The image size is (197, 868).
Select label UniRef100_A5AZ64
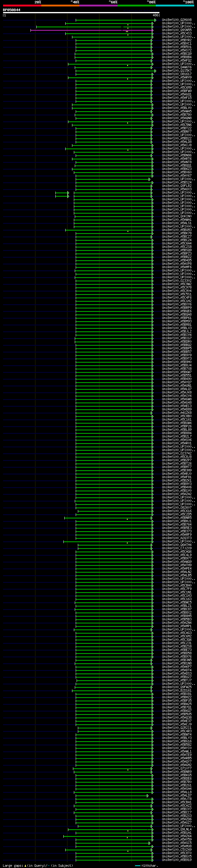pos(177,836)
